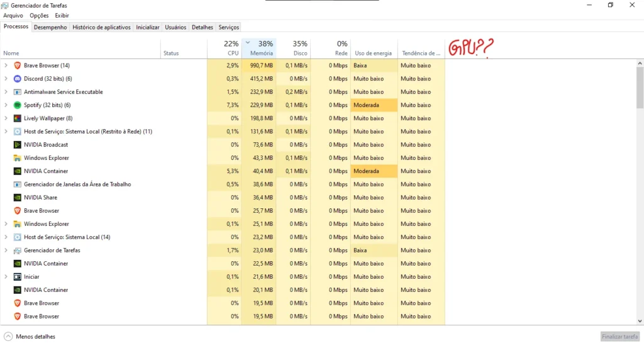Click NVIDIA Container's 5,3% CPU cell
This screenshot has height=348, width=644.
225,171
